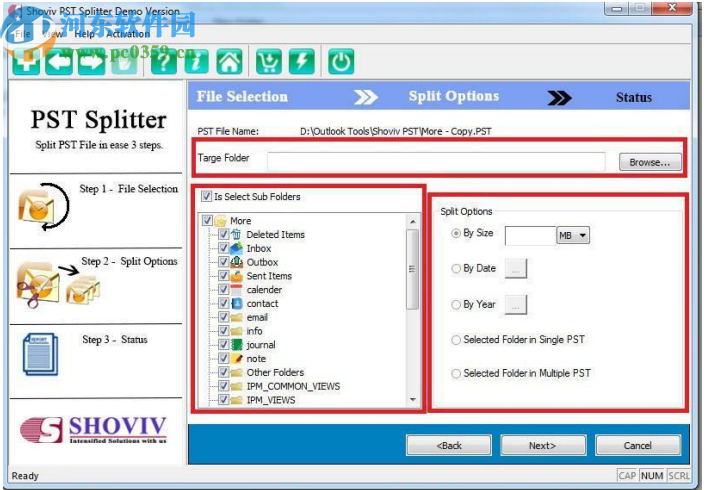Click the green question-mark Help icon
Viewport: 711px width, 490px height.
click(163, 62)
